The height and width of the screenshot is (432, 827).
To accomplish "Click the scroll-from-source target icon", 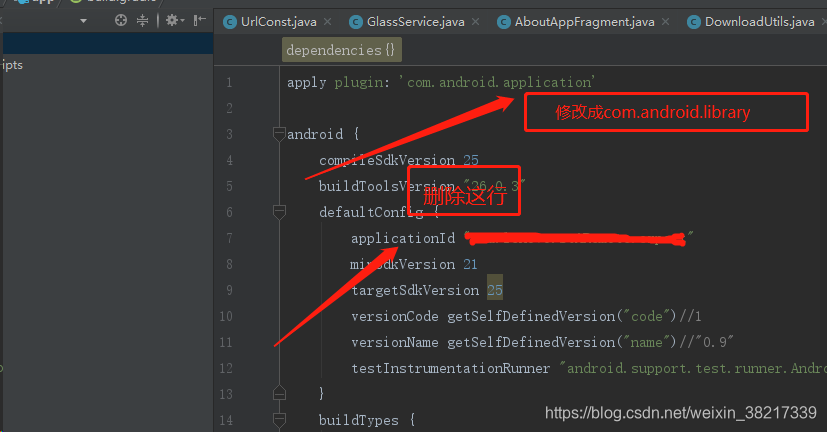I will pyautogui.click(x=121, y=21).
